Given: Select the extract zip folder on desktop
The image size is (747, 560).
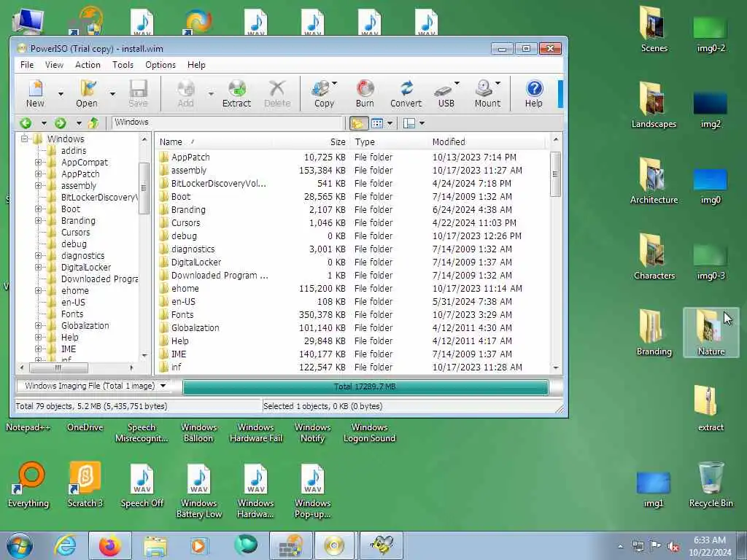Looking at the screenshot, I should (711, 408).
